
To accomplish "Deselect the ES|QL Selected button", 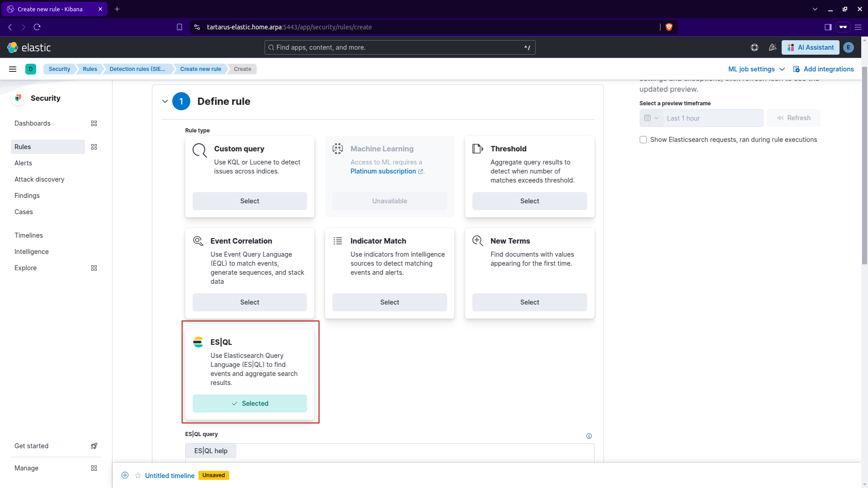I will 250,404.
